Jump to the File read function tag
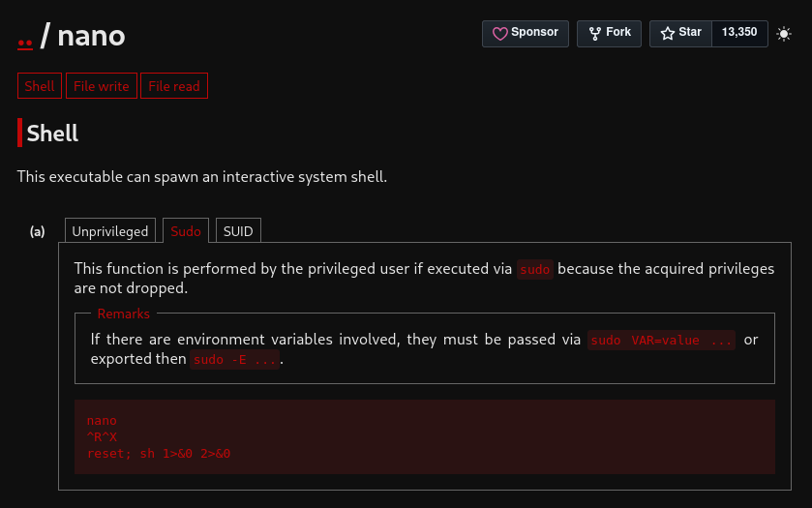The image size is (812, 508). pos(174,86)
